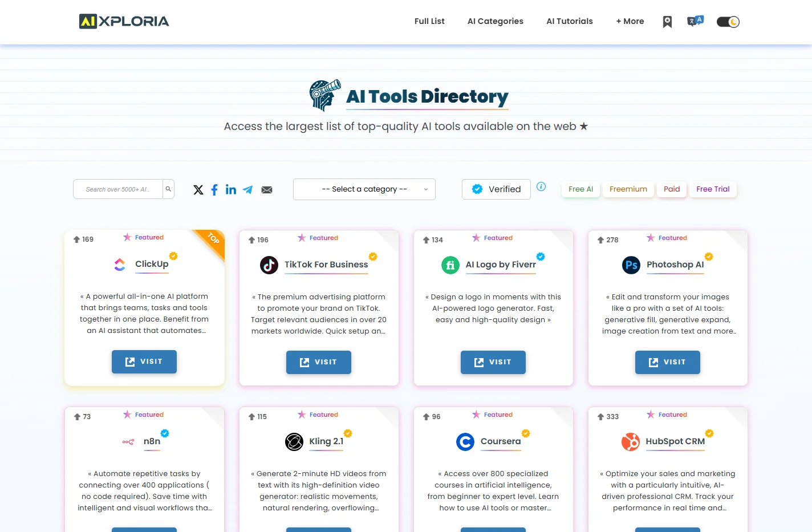Image resolution: width=812 pixels, height=532 pixels.
Task: Open the Kling 2.1 title link
Action: pos(326,441)
